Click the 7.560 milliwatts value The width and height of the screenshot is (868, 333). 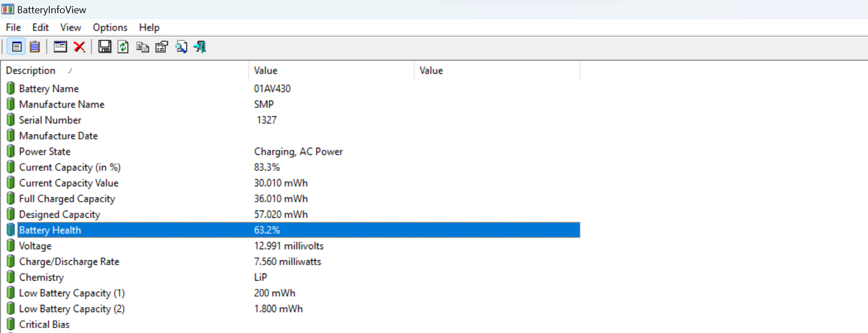click(x=287, y=261)
